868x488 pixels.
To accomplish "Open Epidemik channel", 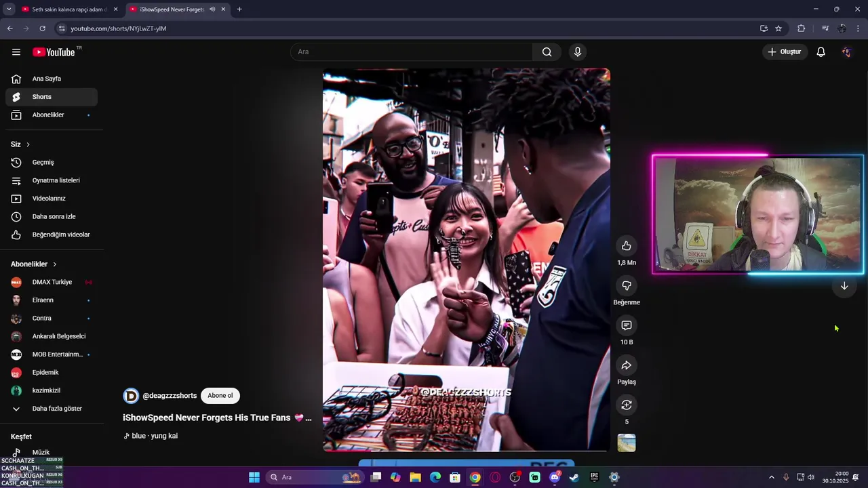I will 52,373.
